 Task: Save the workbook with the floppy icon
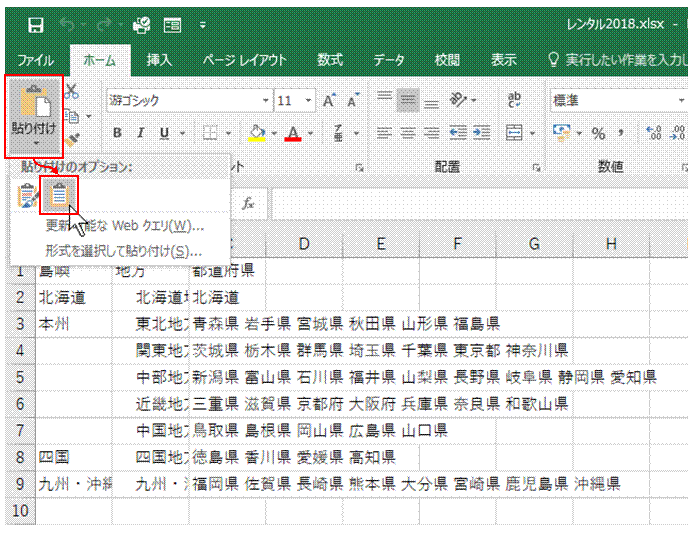point(36,25)
